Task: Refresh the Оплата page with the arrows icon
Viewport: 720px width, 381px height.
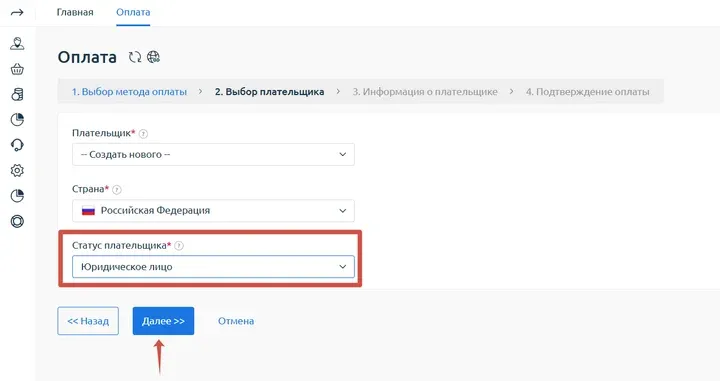Action: pos(135,57)
